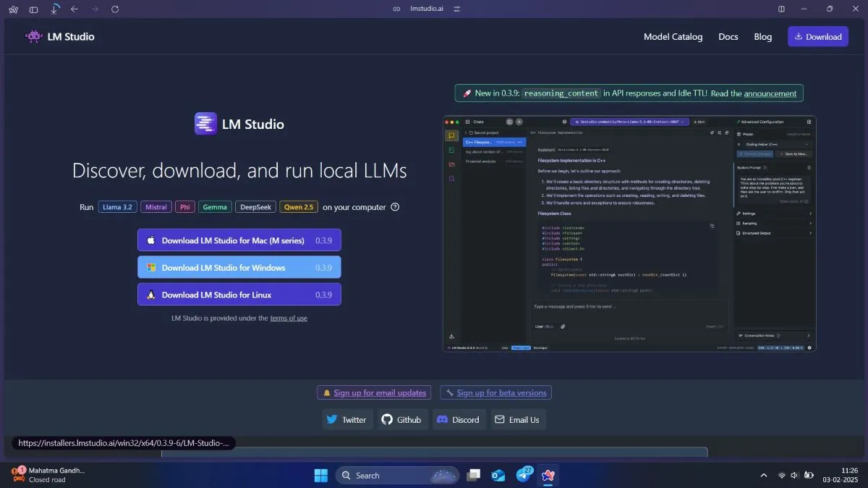This screenshot has height=488, width=868.
Task: Click the Llama 3.2 model tag
Action: (x=118, y=207)
